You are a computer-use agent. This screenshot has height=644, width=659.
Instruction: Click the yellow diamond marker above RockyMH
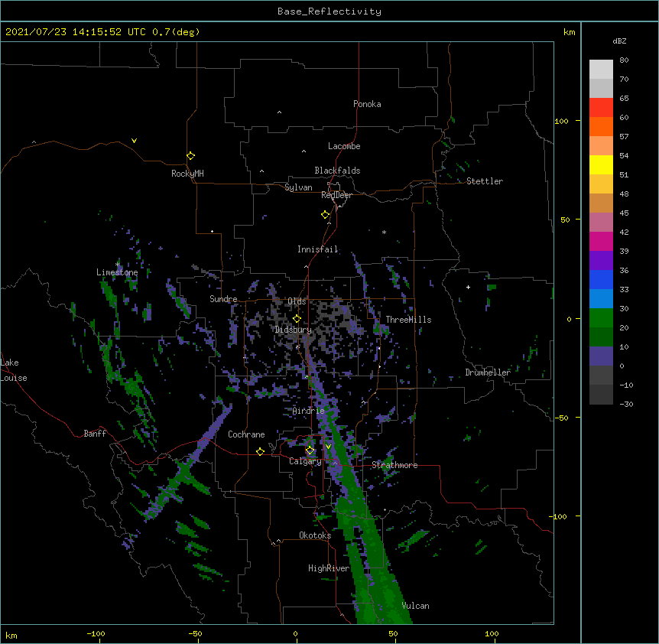pos(190,156)
